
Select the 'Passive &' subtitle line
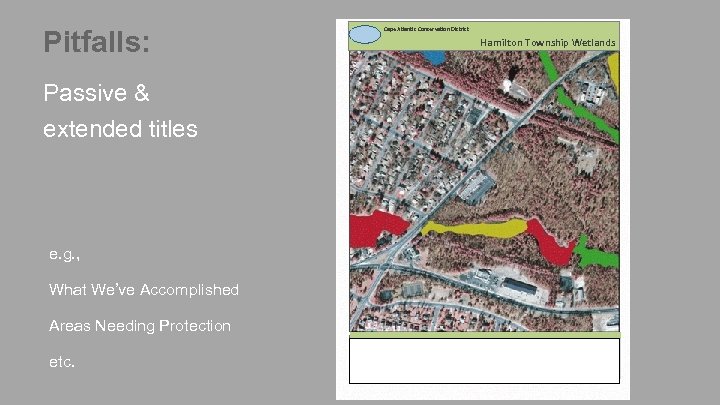click(x=96, y=93)
